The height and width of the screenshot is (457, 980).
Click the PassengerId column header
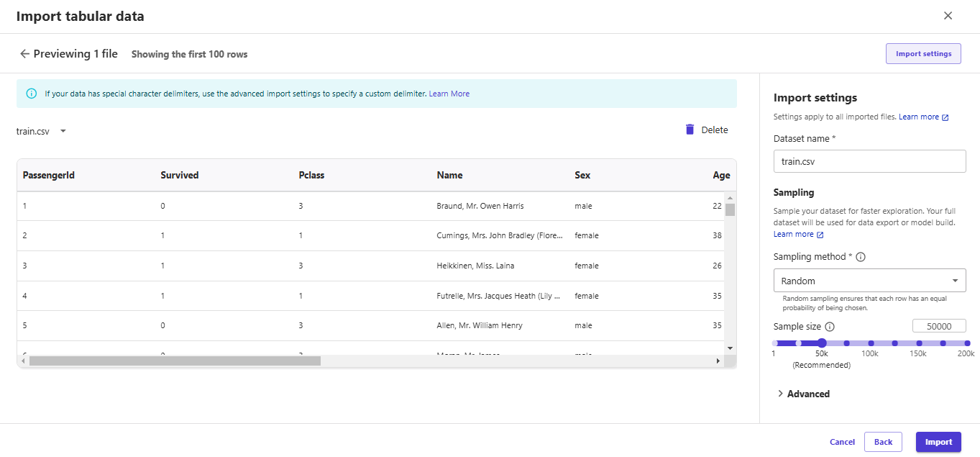click(x=49, y=175)
